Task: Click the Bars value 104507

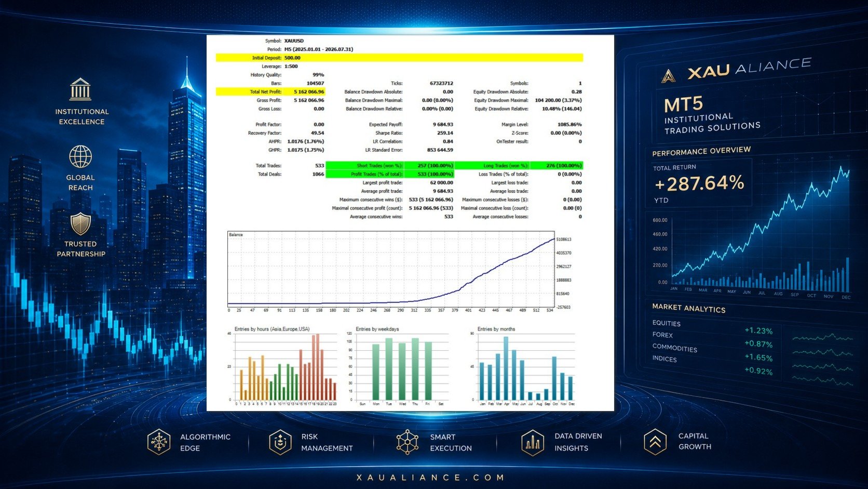Action: [x=315, y=83]
